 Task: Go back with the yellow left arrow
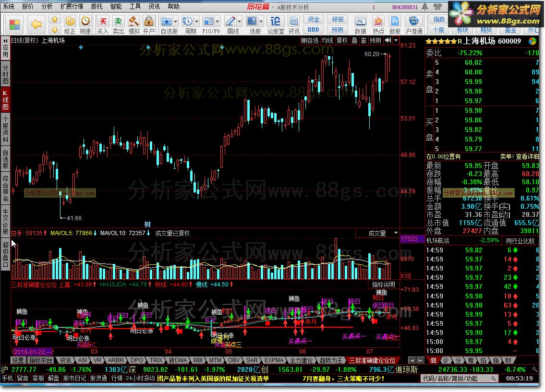[x=36, y=24]
